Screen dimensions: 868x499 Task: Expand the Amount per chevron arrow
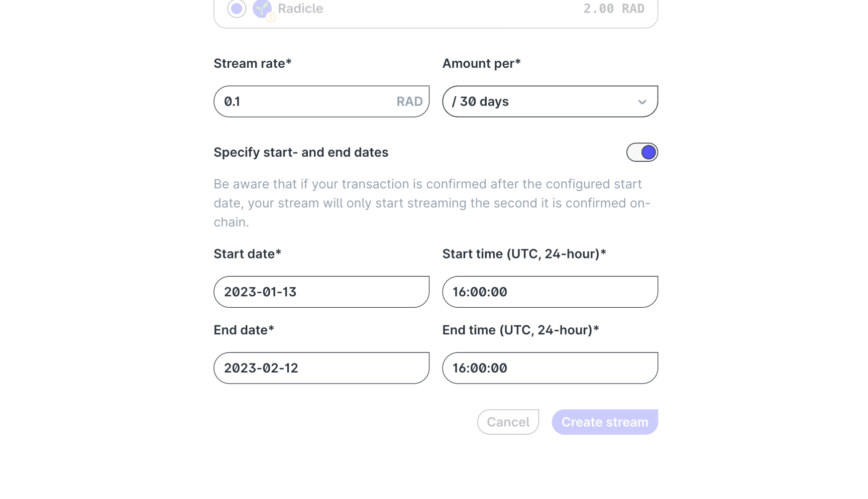point(642,102)
